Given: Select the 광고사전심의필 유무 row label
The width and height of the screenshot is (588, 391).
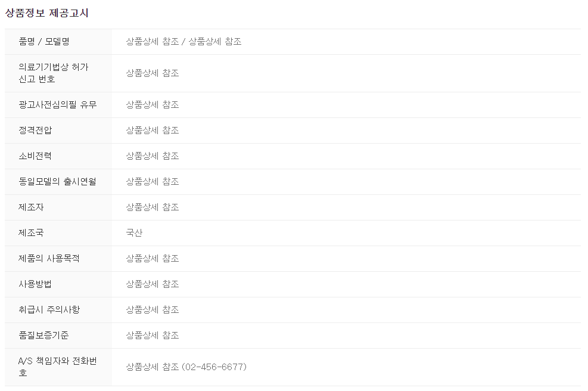Looking at the screenshot, I should [x=58, y=105].
